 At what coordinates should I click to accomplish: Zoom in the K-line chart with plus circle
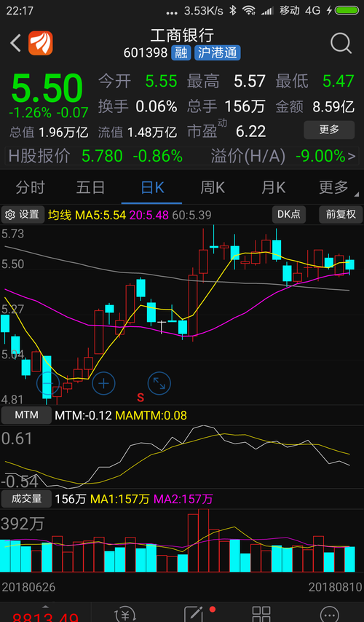(x=103, y=383)
